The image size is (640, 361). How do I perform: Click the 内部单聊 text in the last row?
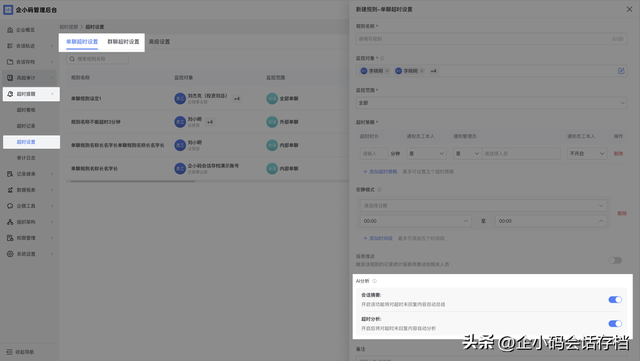point(289,168)
